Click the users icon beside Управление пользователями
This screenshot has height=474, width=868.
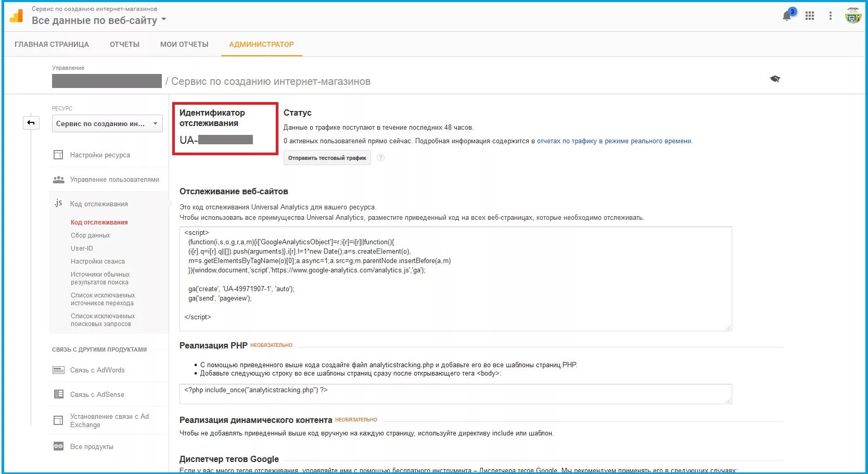[58, 180]
